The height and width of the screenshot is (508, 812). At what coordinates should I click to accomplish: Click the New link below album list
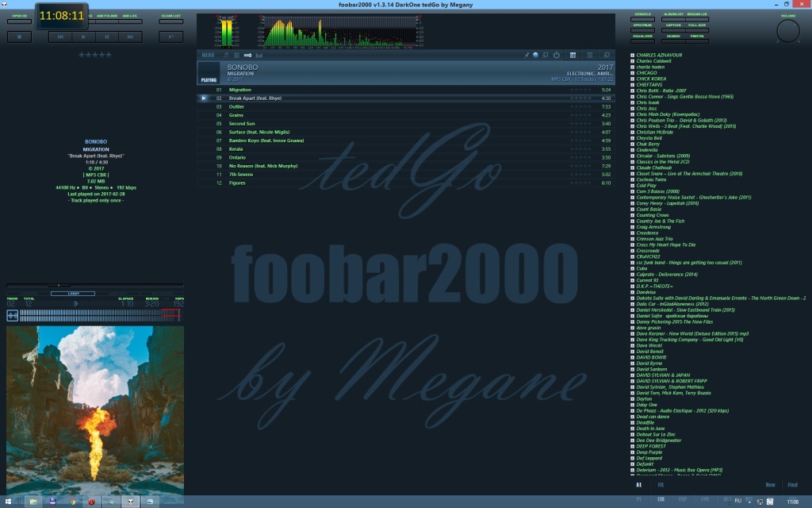pos(771,485)
